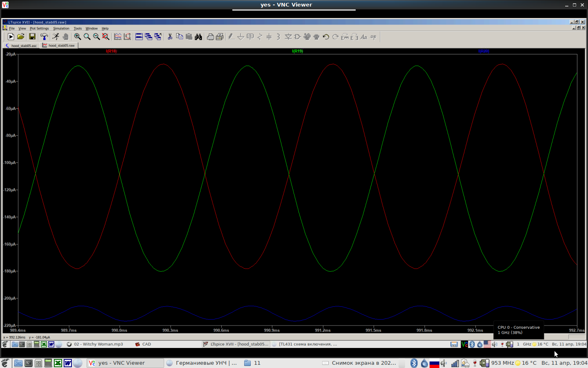
Task: Open the Control Panel hammer icon
Action: [44, 37]
